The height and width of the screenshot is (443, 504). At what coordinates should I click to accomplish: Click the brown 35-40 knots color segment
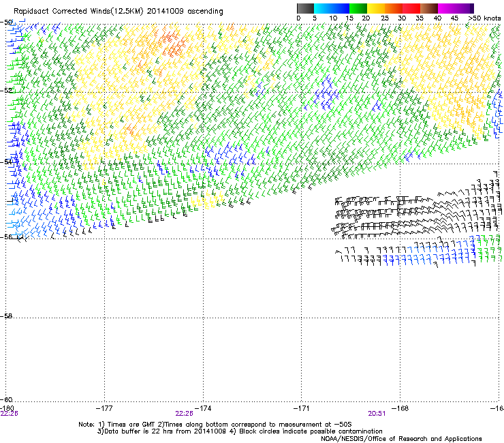(429, 8)
